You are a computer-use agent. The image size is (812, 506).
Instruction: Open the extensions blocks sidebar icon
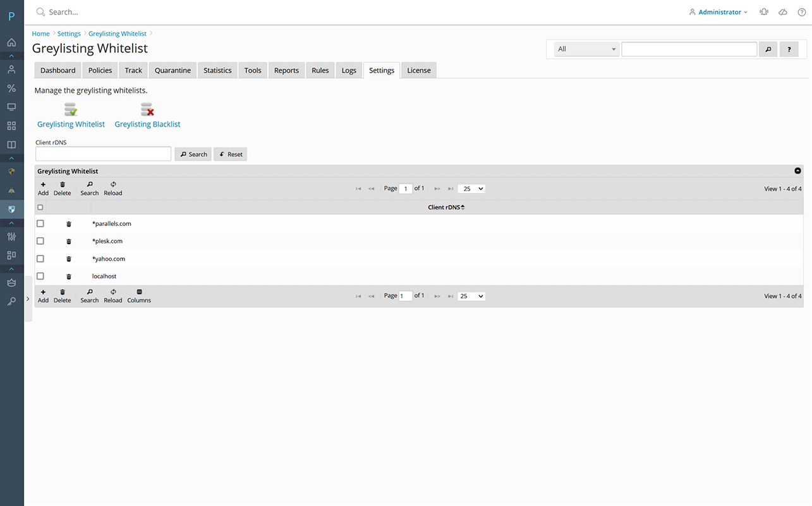(11, 255)
